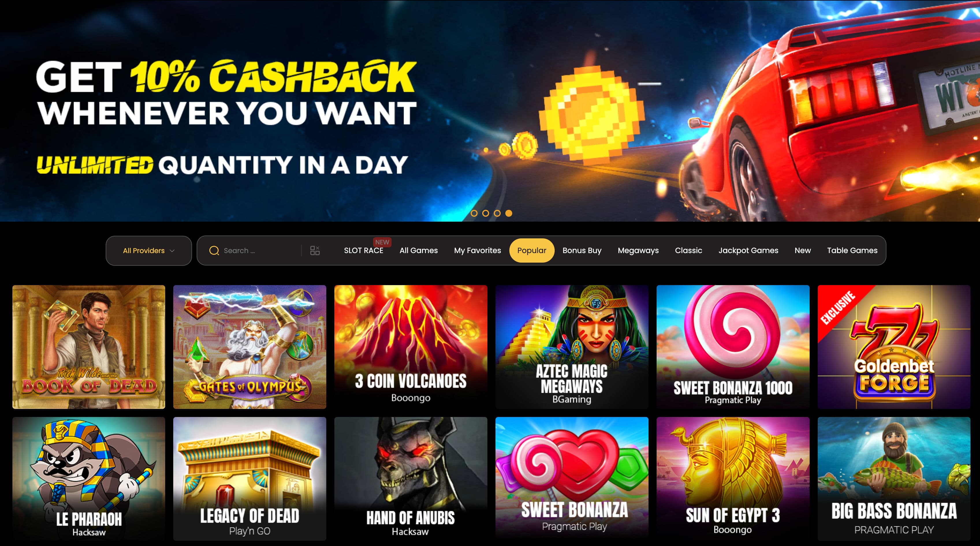Click the search magnifier icon
980x546 pixels.
point(214,250)
